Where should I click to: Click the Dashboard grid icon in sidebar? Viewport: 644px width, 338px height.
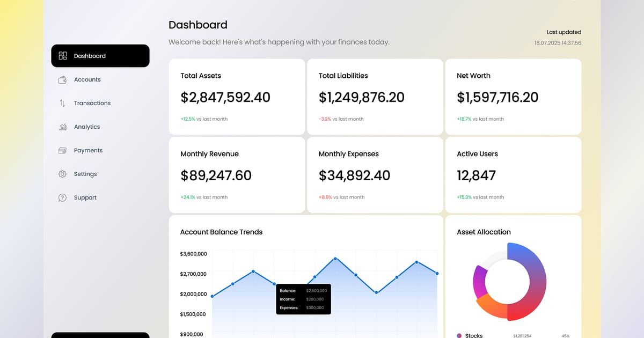pos(63,56)
